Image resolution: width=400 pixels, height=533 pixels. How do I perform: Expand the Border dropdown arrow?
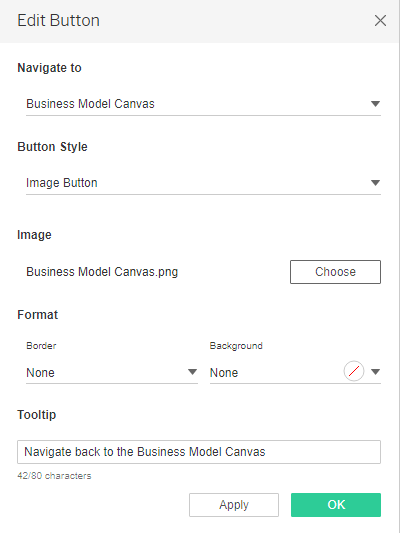[192, 372]
